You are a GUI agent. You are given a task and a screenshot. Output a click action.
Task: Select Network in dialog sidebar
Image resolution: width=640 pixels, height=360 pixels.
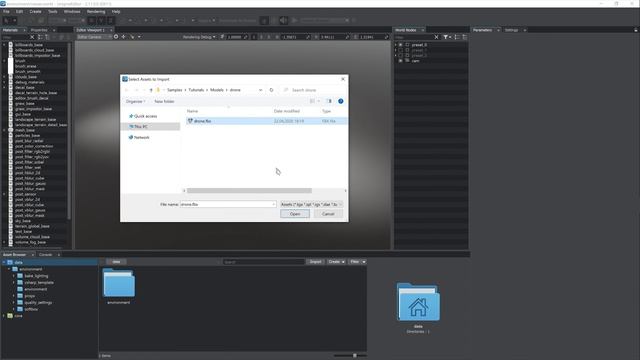140,138
